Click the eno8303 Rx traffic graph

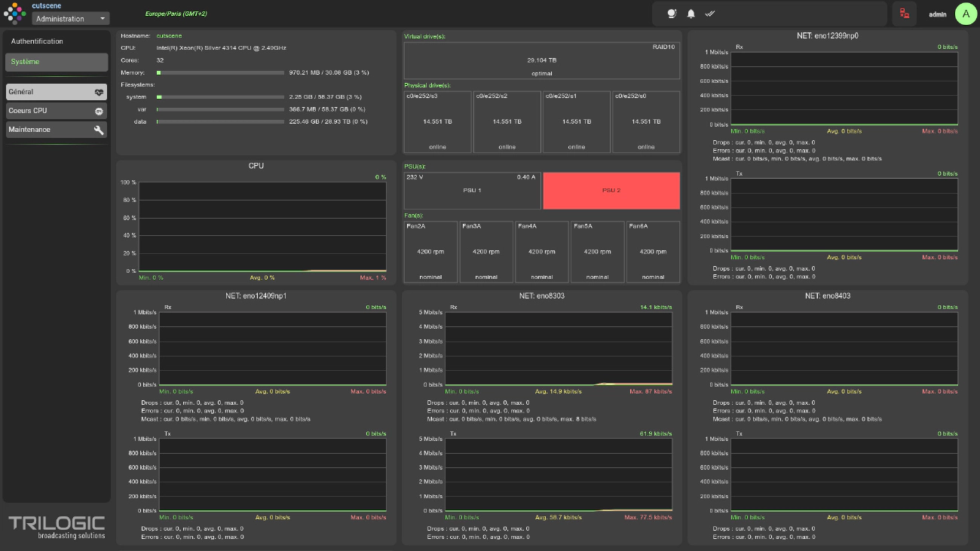tap(559, 348)
